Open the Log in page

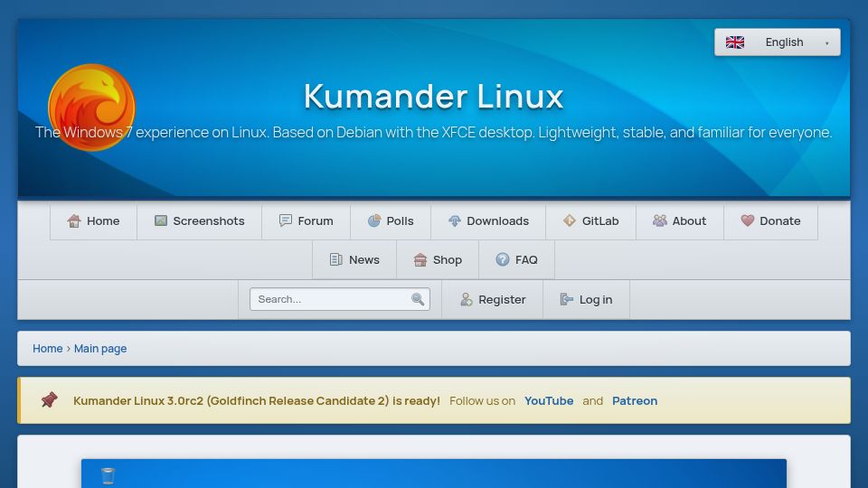pyautogui.click(x=586, y=299)
